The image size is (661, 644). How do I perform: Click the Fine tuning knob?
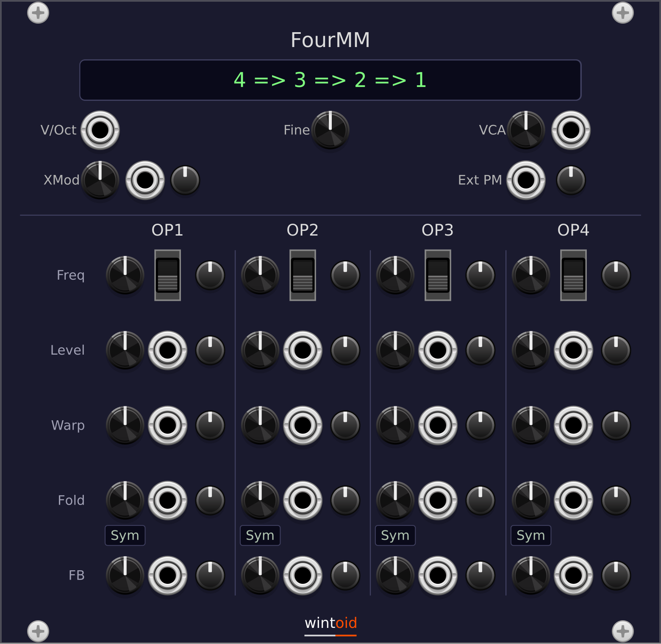pyautogui.click(x=330, y=130)
